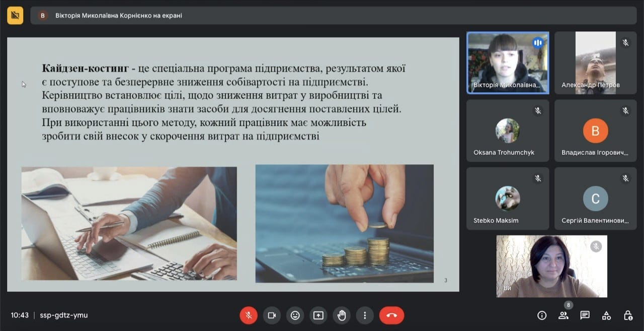Click speaking indicator on Вікторія's tile
Viewport: 644px width, 331px height.
pos(538,43)
